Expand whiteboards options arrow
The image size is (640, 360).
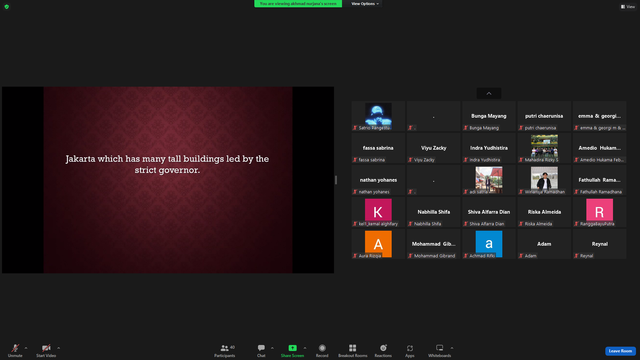pos(452,348)
